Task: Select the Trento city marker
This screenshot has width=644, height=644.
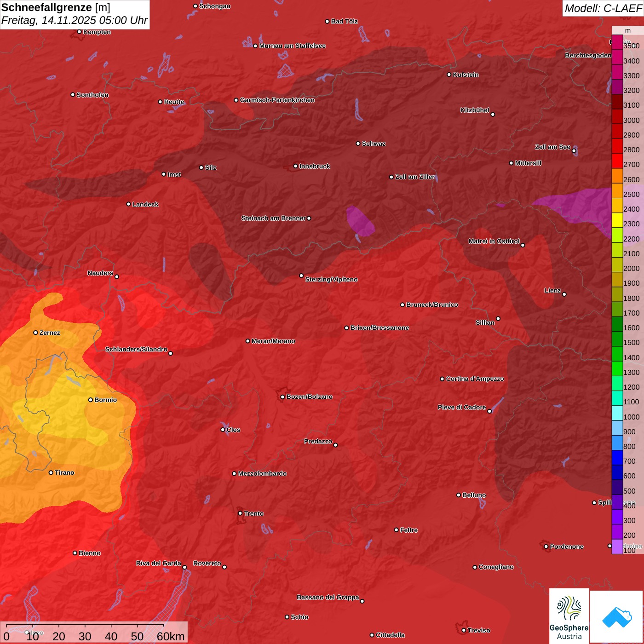Action: click(240, 513)
